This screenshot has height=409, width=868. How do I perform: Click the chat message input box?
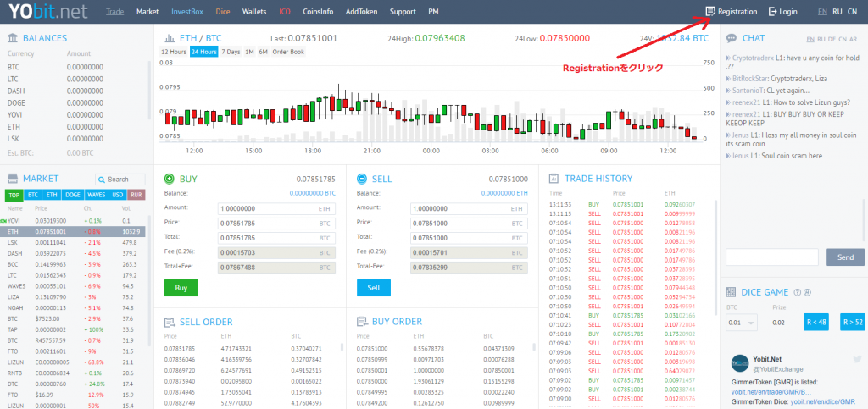point(772,257)
